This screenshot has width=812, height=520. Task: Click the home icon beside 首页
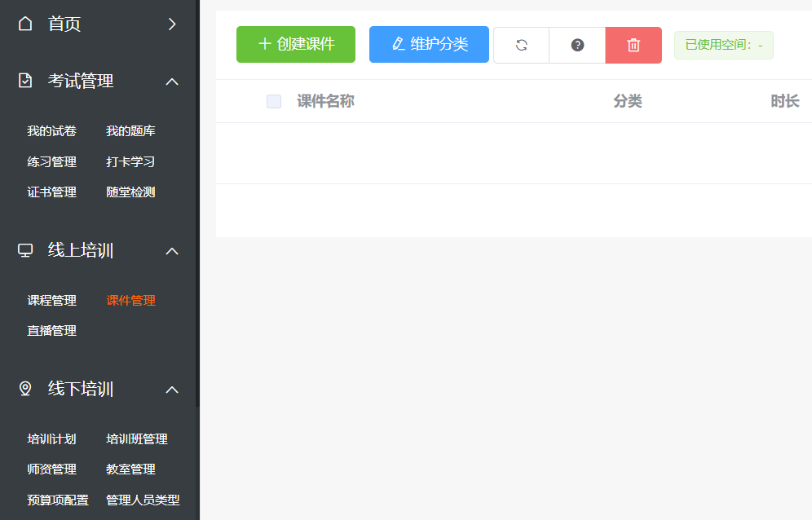pyautogui.click(x=25, y=24)
